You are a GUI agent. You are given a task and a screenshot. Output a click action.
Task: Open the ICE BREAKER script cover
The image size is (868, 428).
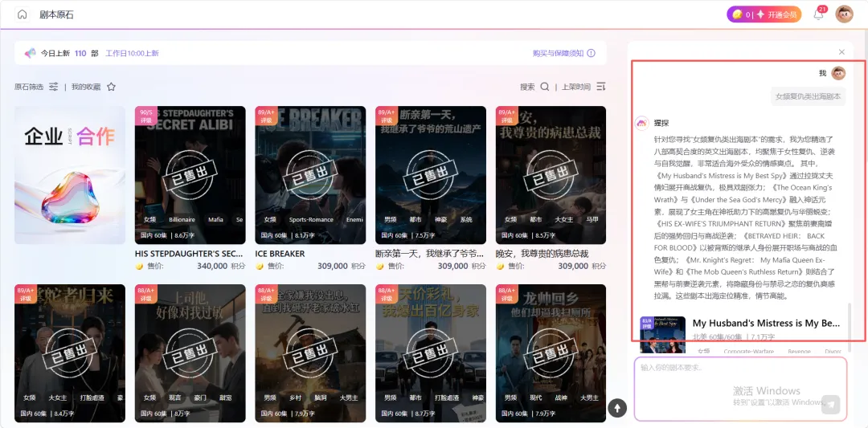pyautogui.click(x=310, y=175)
